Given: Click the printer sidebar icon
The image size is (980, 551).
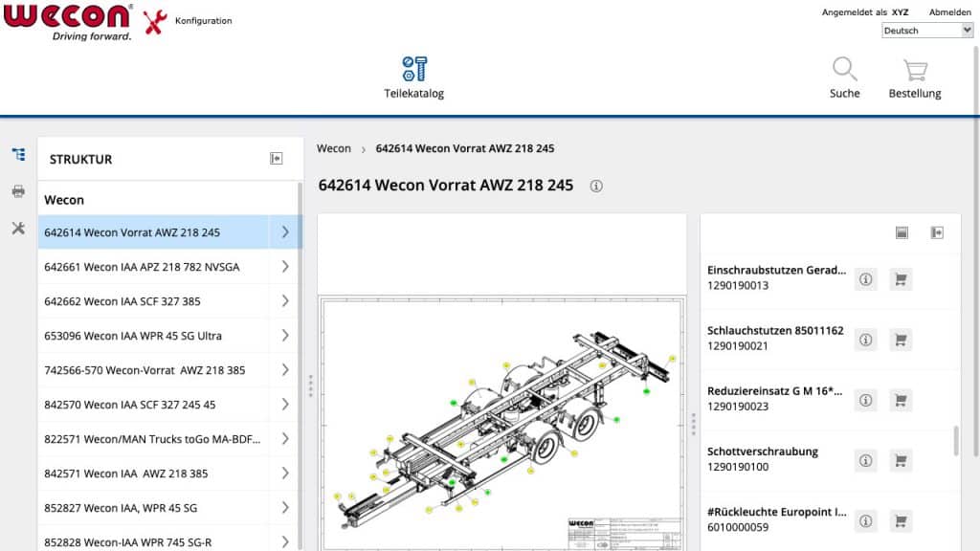Looking at the screenshot, I should coord(19,191).
